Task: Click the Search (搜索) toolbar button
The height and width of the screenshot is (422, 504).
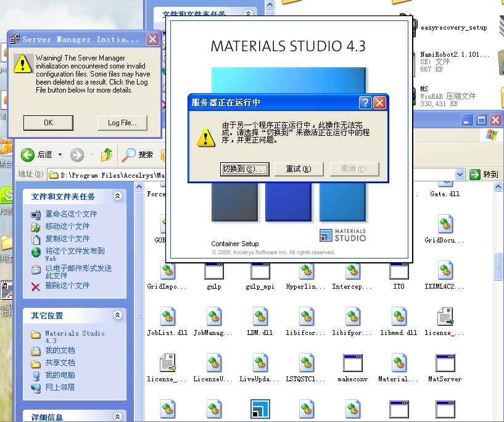Action: point(138,155)
